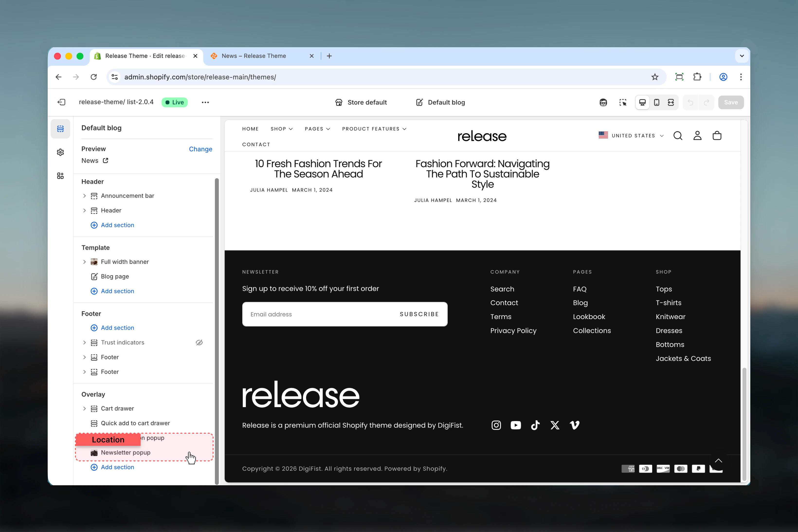Click the Undo arrow in editor toolbar
798x532 pixels.
(690, 102)
